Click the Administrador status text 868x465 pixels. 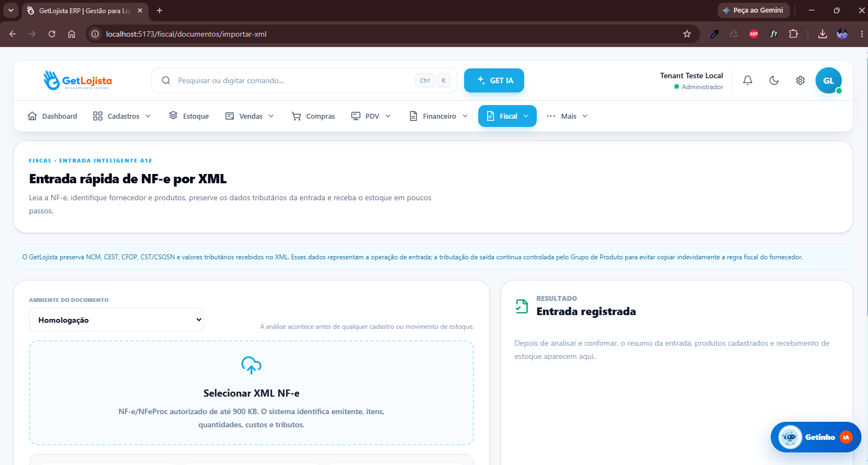702,87
